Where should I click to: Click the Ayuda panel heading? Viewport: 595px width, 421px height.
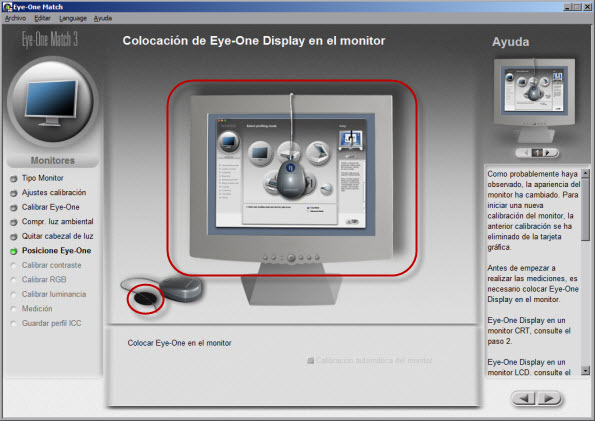tap(510, 42)
